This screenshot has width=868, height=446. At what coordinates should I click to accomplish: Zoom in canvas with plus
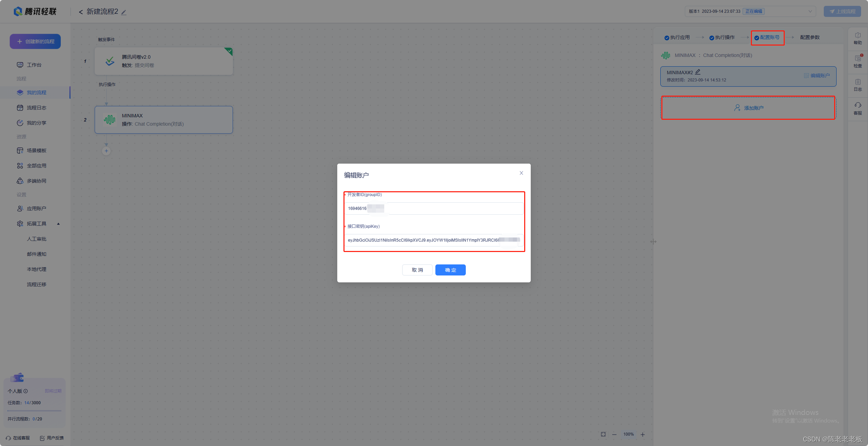(643, 435)
